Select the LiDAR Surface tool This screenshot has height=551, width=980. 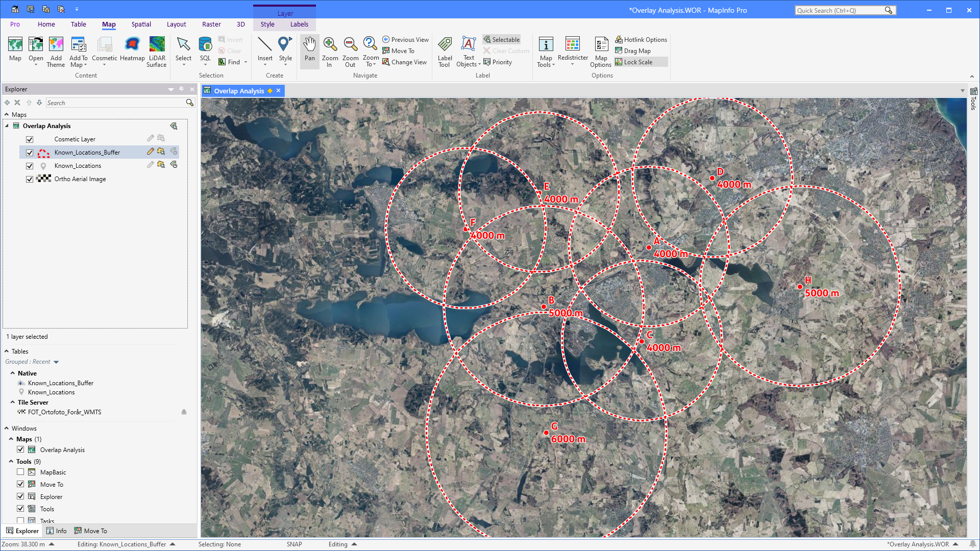point(157,52)
